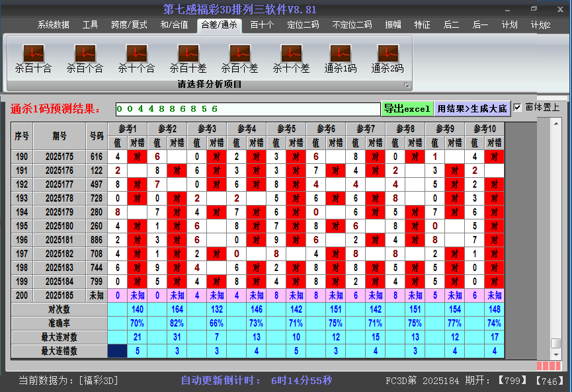Switch to the 和/合值 tab

coord(175,25)
